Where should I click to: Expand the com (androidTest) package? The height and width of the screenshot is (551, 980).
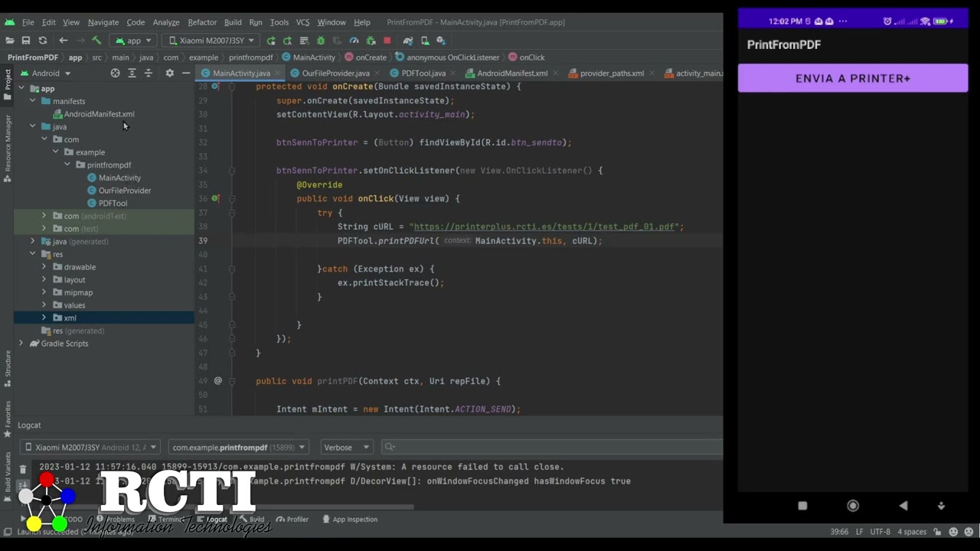coord(44,216)
